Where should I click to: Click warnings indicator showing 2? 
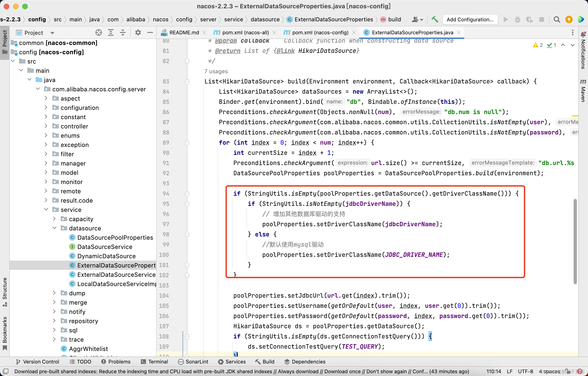[x=538, y=45]
